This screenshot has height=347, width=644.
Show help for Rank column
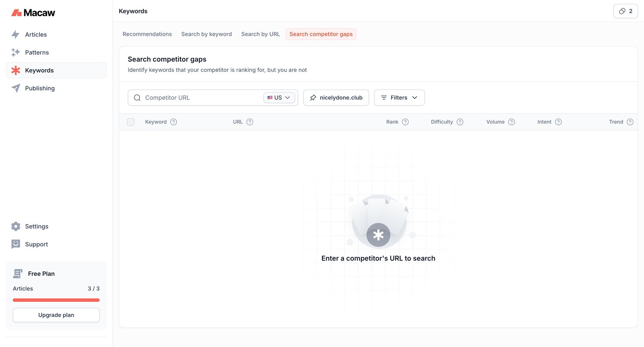(405, 122)
